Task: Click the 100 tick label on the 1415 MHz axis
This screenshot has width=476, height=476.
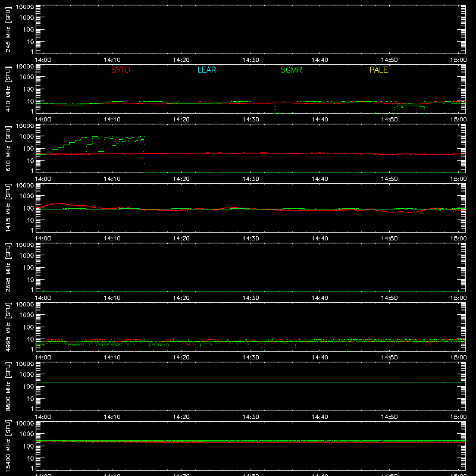Action: click(29, 208)
